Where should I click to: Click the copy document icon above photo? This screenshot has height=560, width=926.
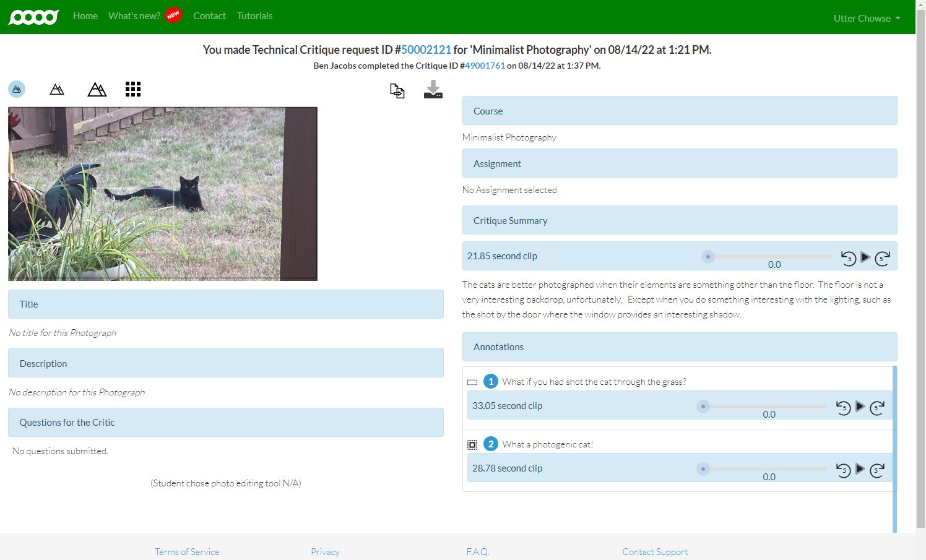tap(397, 91)
